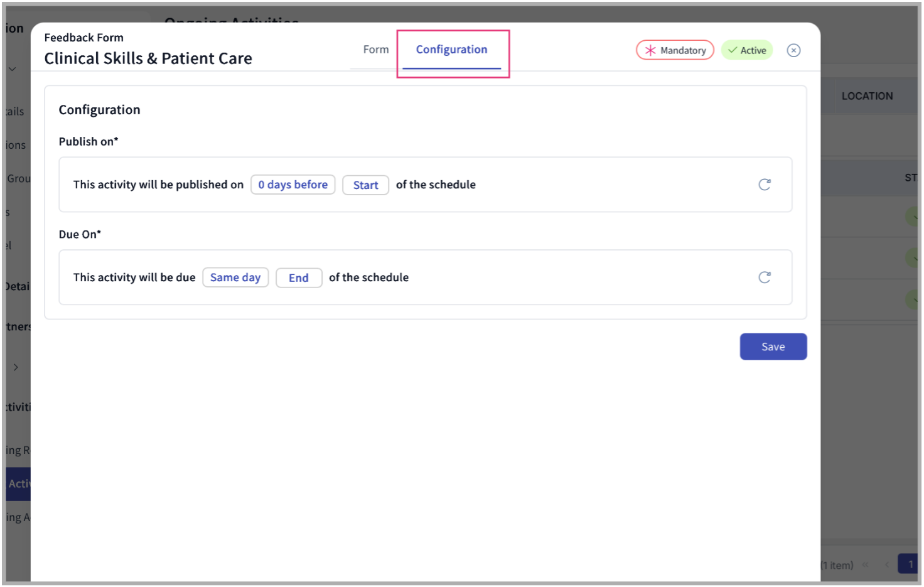Viewport: 924px width, 587px height.
Task: Switch to the Form tab
Action: click(x=375, y=49)
